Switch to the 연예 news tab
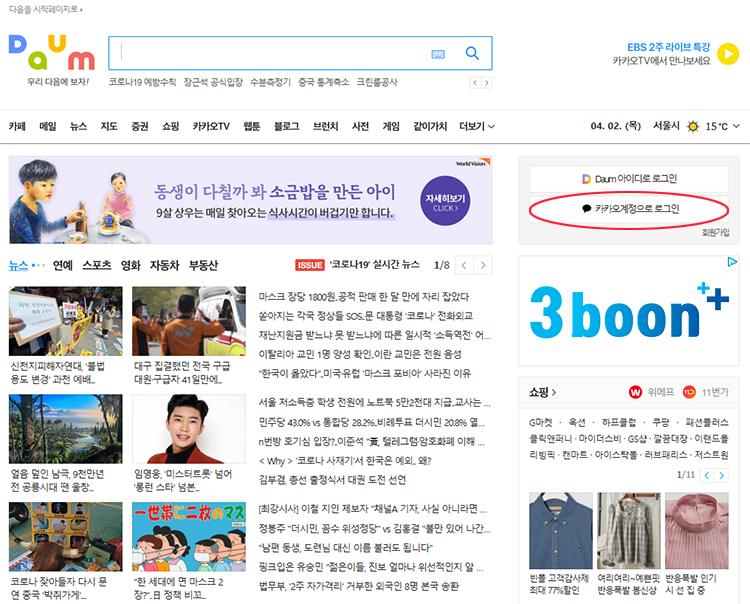This screenshot has height=604, width=750. pyautogui.click(x=63, y=265)
